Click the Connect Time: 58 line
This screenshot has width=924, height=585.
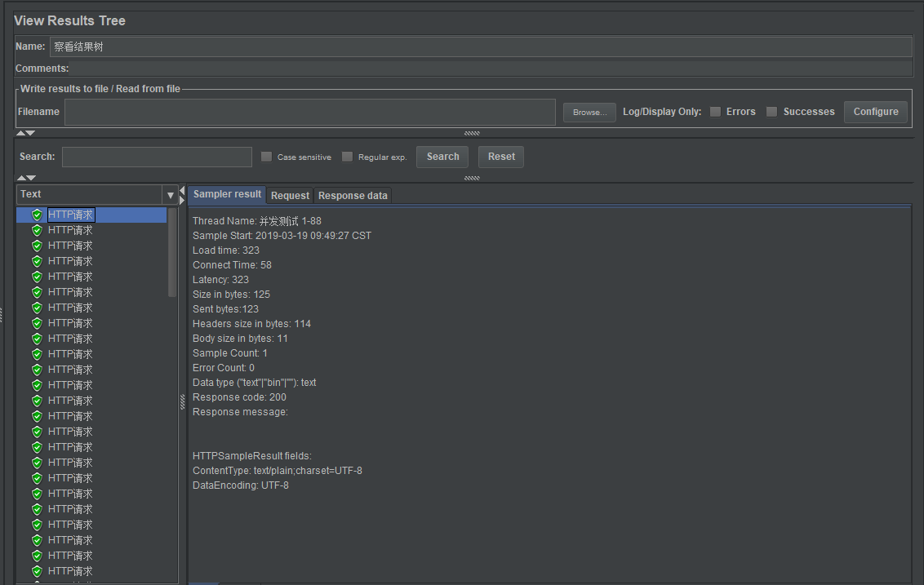(x=232, y=265)
